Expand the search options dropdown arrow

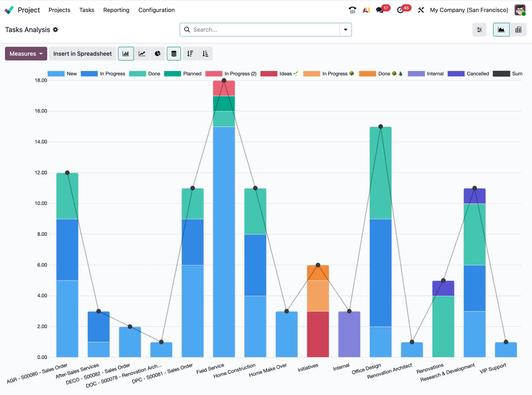[x=346, y=30]
